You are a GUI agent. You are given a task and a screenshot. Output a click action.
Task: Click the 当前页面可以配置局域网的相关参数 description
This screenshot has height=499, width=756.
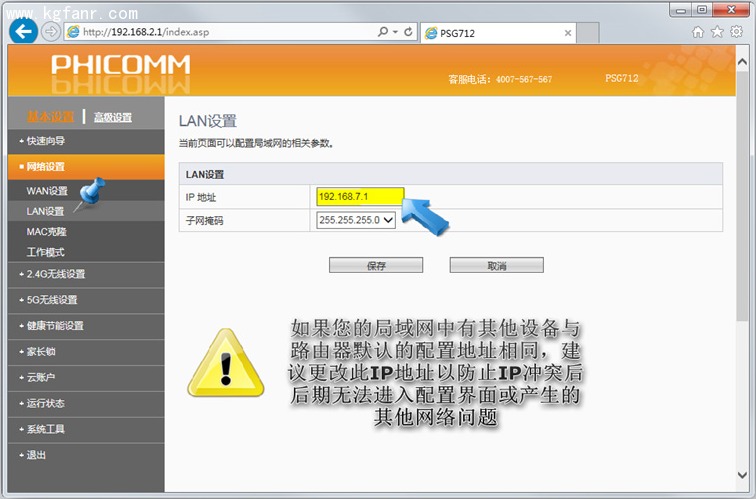coord(256,144)
